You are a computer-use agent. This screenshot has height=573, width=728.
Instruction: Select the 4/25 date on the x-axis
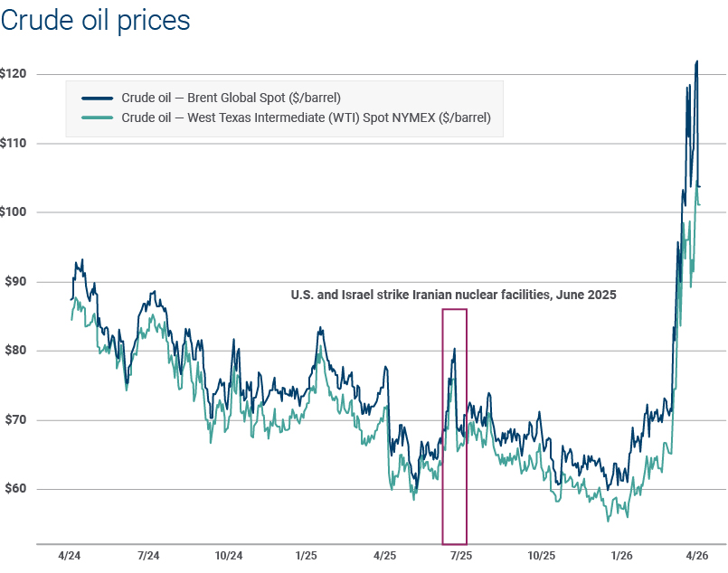(383, 554)
